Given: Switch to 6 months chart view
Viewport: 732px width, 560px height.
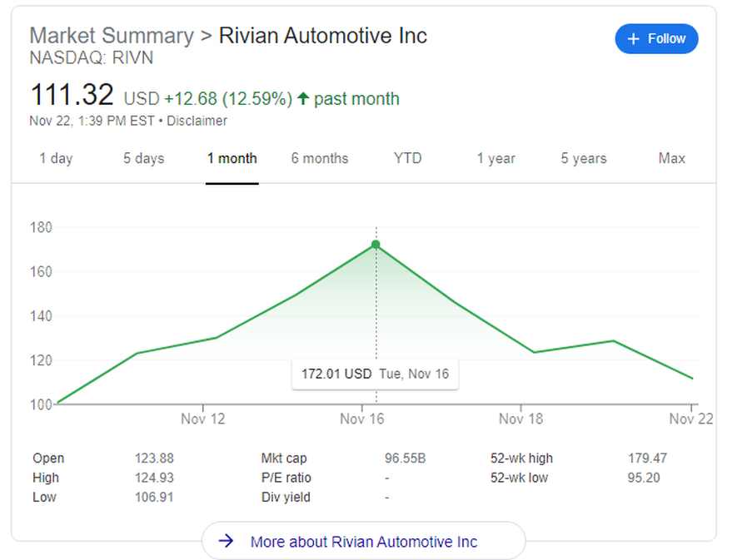Looking at the screenshot, I should (x=320, y=158).
